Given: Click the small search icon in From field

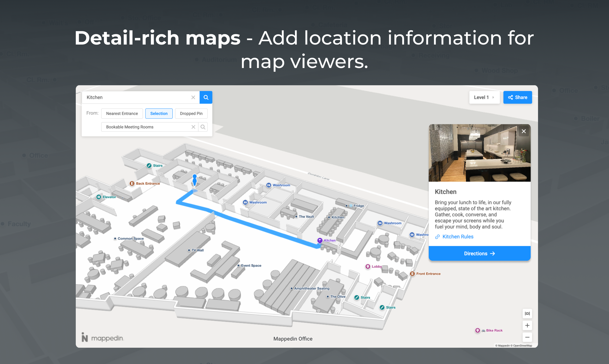Looking at the screenshot, I should point(203,127).
